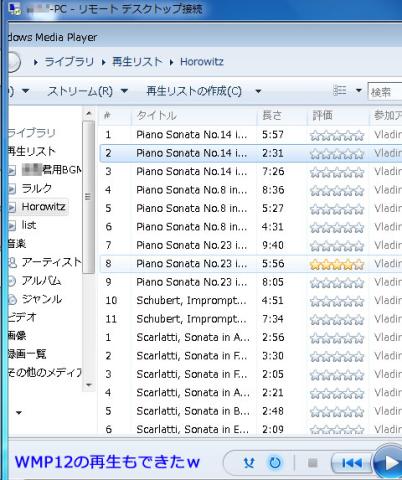Viewport: 402px width, 480px height.
Task: Open アルバム view
Action: tap(41, 281)
